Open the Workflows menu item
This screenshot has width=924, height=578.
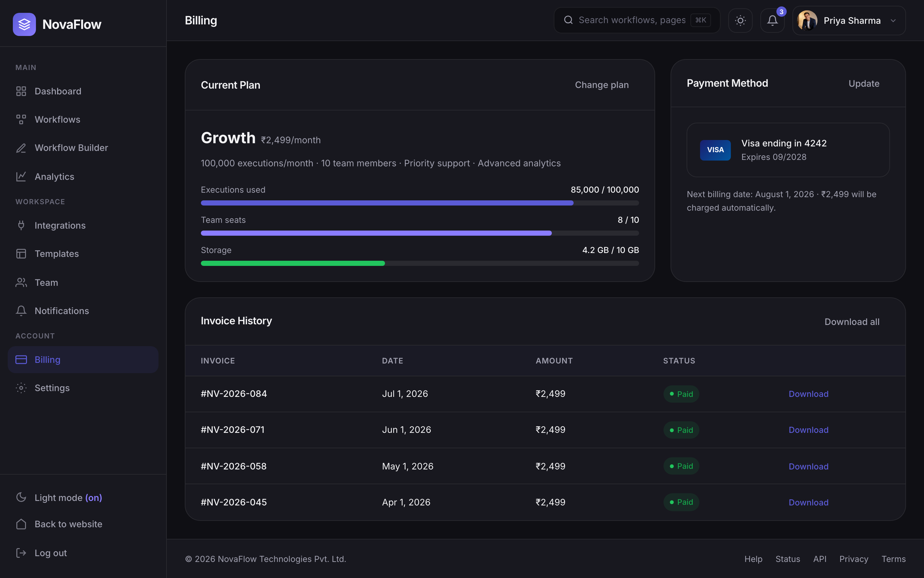(83, 119)
